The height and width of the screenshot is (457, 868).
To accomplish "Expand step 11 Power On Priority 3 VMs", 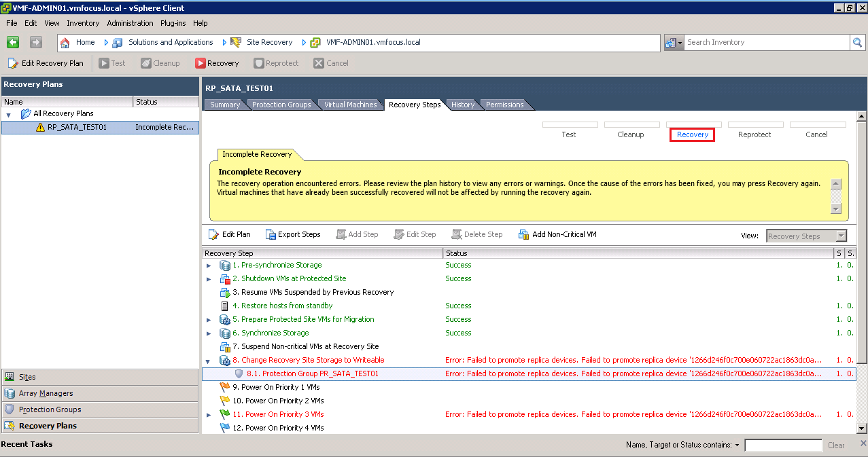I will (x=209, y=415).
